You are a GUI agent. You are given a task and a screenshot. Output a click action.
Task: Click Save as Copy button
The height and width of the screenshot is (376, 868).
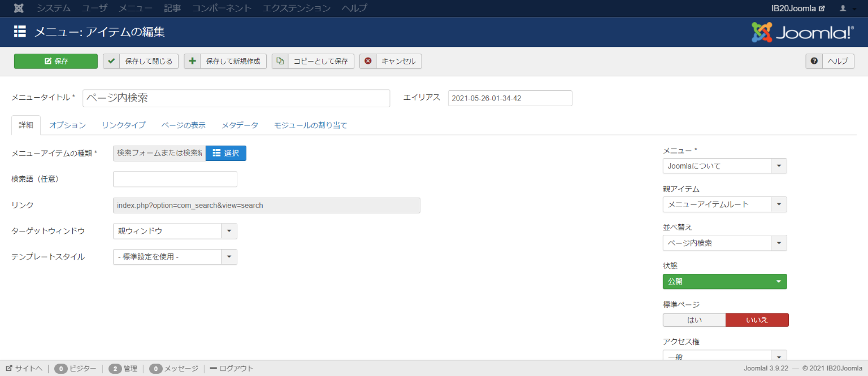(313, 61)
